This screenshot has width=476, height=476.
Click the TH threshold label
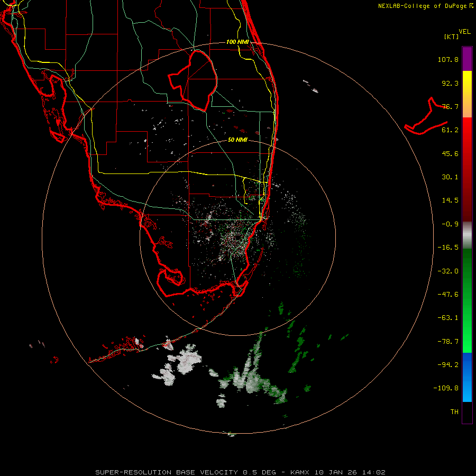(454, 412)
